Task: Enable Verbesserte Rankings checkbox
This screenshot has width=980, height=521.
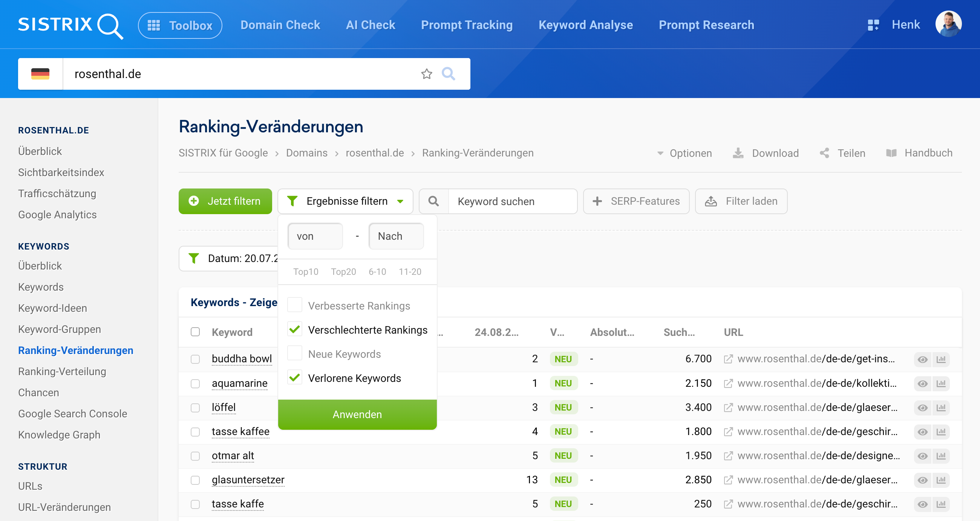Action: tap(295, 305)
